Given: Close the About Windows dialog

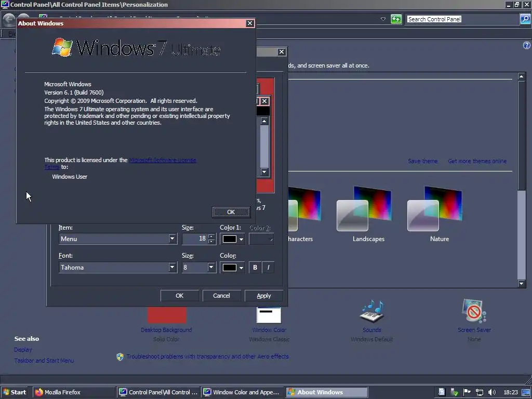Looking at the screenshot, I should tap(250, 23).
